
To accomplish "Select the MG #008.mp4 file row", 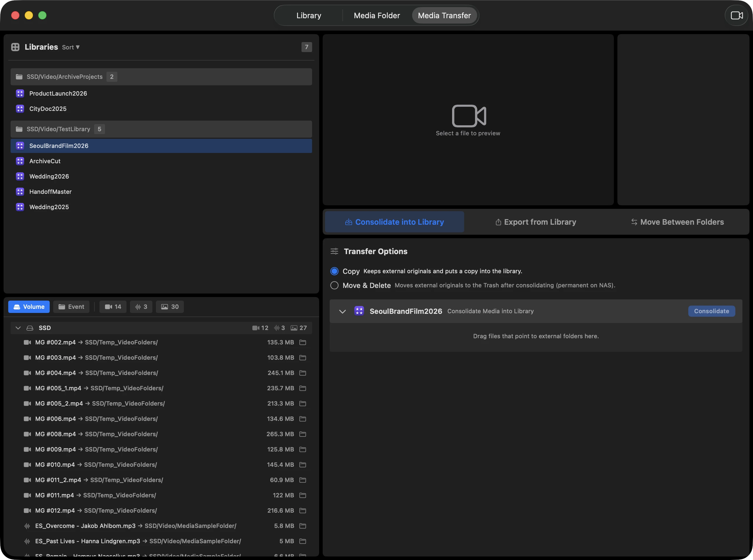I will 161,434.
